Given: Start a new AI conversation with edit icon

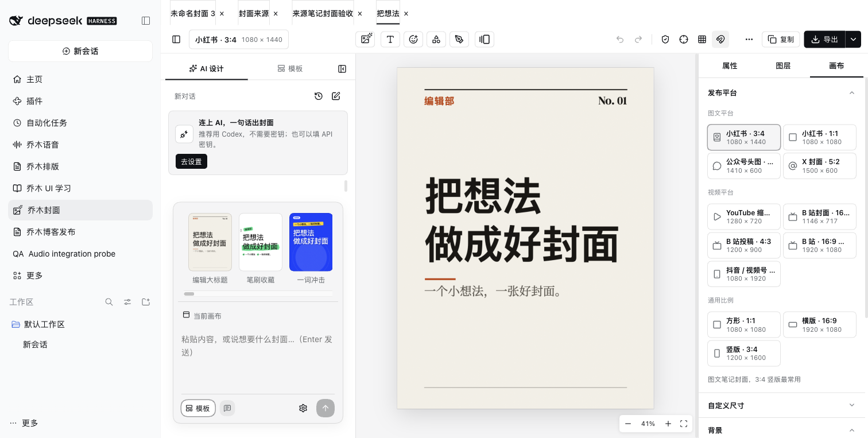Looking at the screenshot, I should click(x=336, y=96).
